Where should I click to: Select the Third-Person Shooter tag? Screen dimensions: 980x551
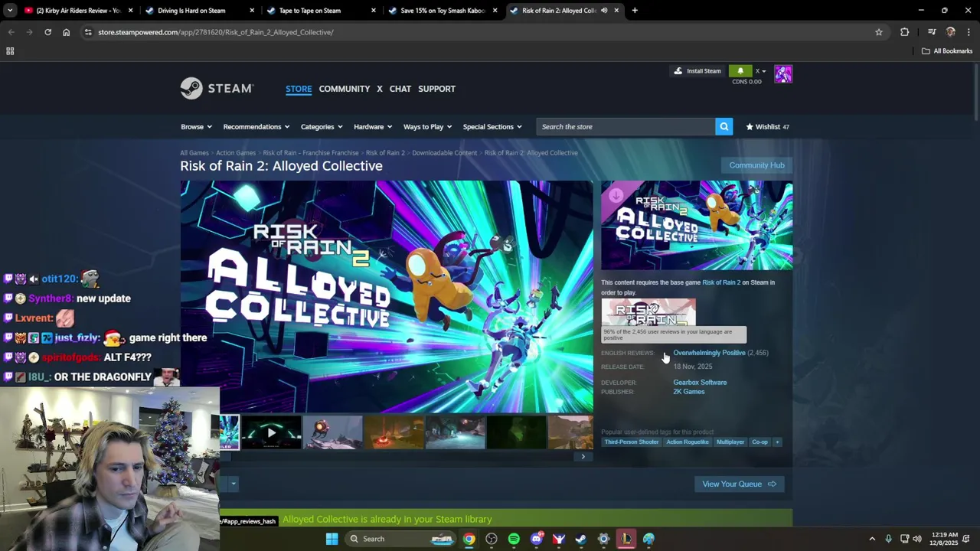pyautogui.click(x=632, y=442)
